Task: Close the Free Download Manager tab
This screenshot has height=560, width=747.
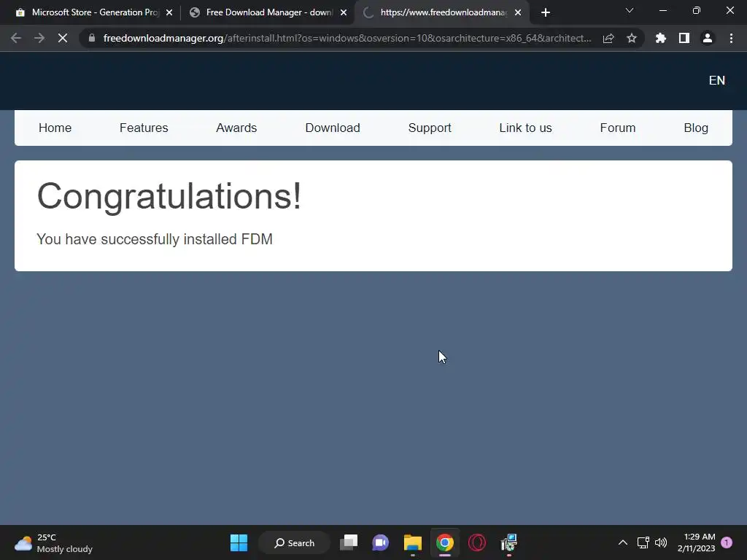Action: tap(344, 12)
